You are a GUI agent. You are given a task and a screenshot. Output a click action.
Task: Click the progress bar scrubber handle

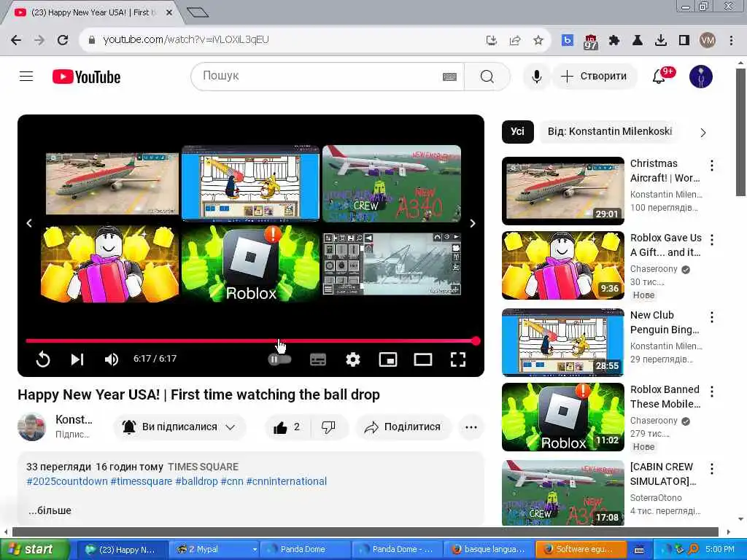click(476, 341)
